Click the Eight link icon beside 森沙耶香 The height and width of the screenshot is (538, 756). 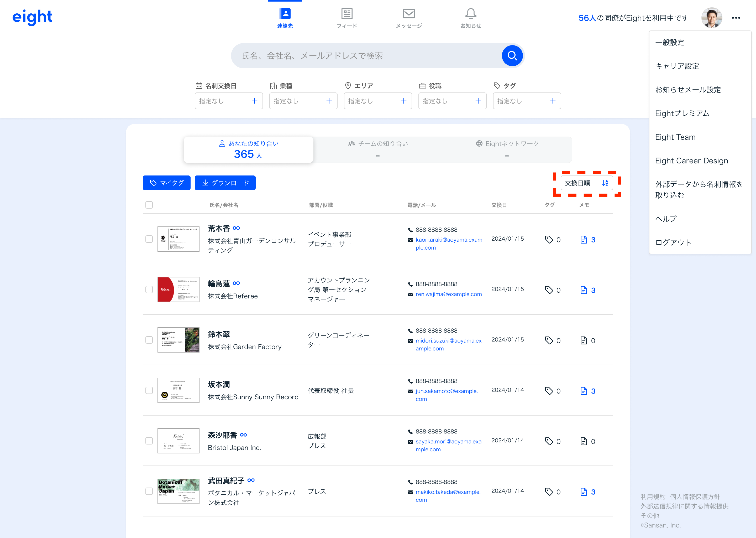click(244, 435)
